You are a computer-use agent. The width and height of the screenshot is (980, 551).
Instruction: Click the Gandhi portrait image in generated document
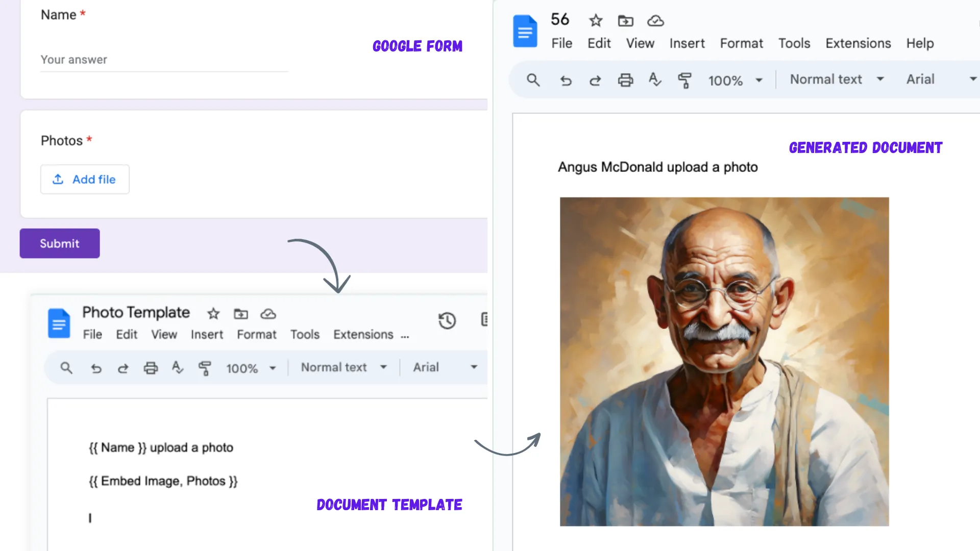pyautogui.click(x=724, y=361)
